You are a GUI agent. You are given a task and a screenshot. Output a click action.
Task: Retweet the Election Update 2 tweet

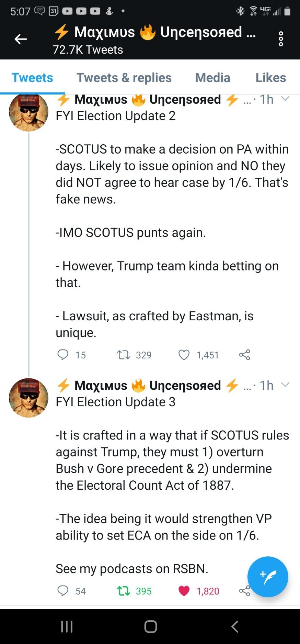124,355
